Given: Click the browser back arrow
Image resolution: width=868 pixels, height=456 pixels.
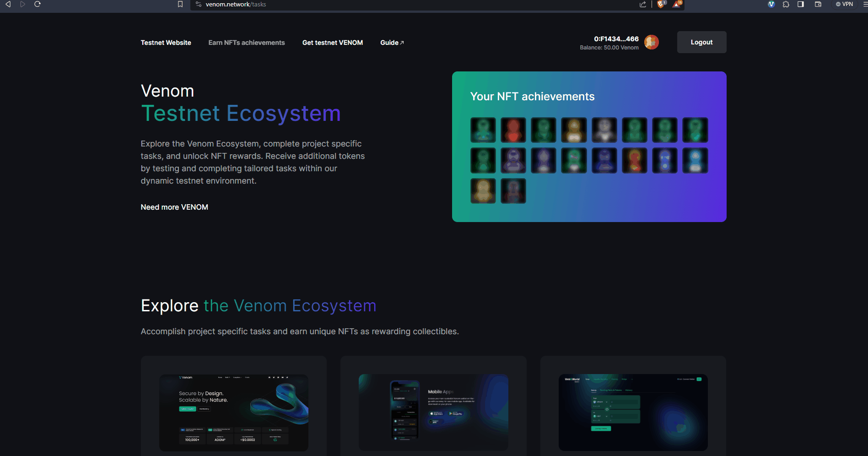Looking at the screenshot, I should [8, 4].
